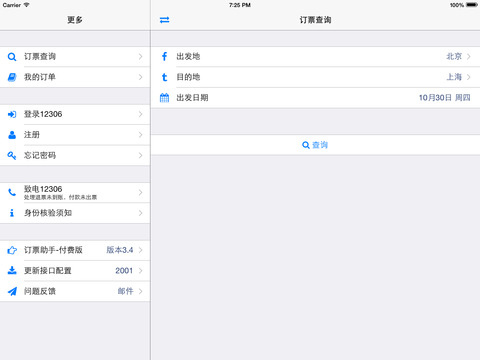Screen dimensions: 480x360
Task: Click the magnifier icon beside 订票查询
Action: (x=12, y=57)
